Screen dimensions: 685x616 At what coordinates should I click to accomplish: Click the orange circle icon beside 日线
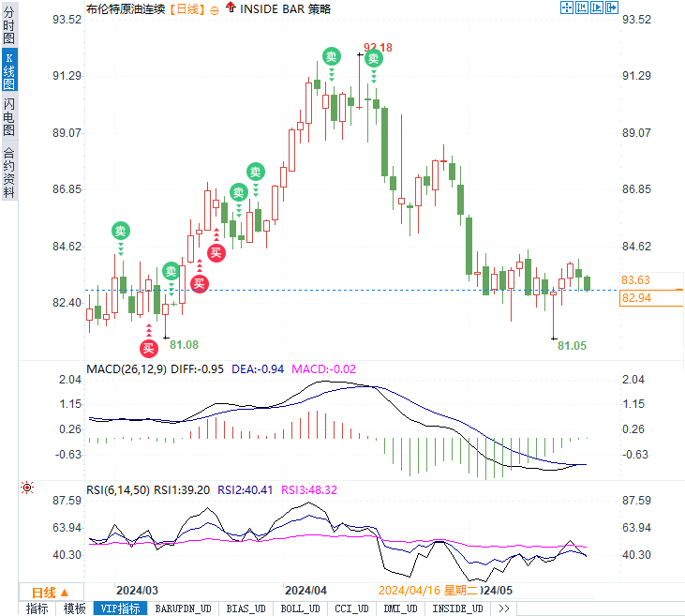pyautogui.click(x=214, y=10)
